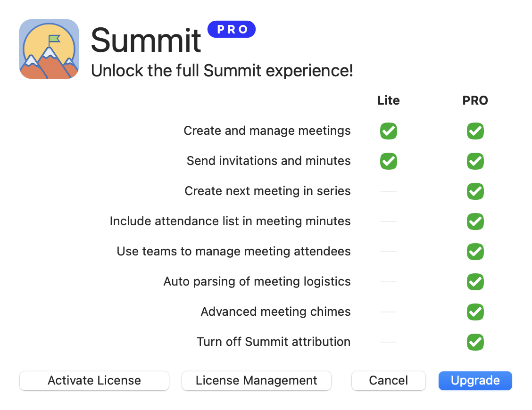Select the Lite column header

[x=388, y=100]
